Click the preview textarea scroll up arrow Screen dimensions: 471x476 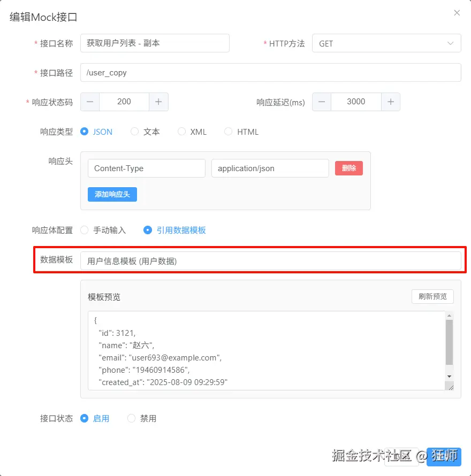coord(449,316)
